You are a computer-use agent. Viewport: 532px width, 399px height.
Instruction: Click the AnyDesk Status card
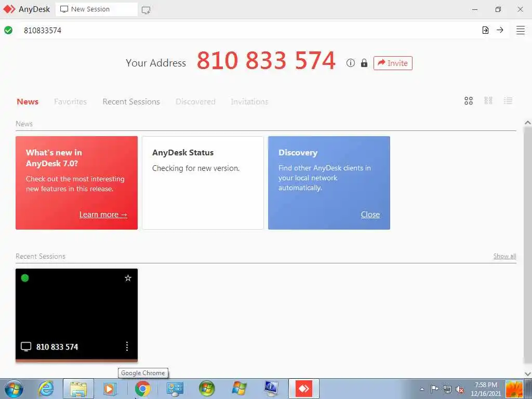point(203,183)
